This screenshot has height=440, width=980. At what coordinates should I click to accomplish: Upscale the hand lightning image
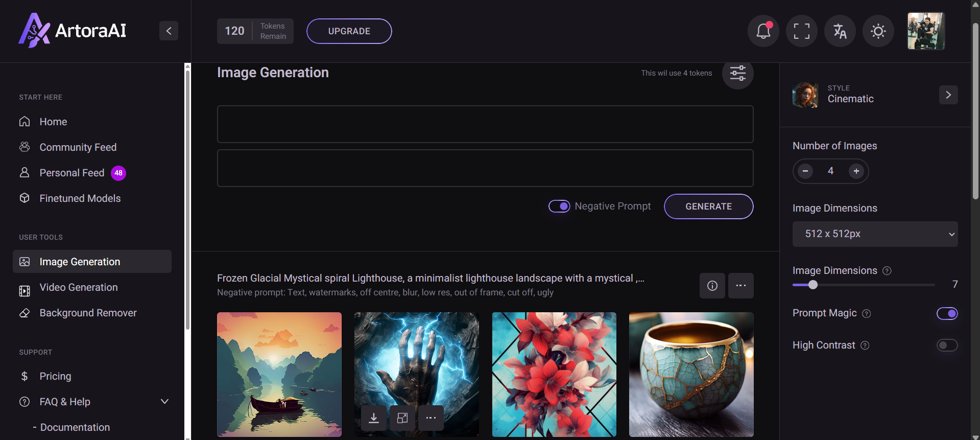pos(402,418)
